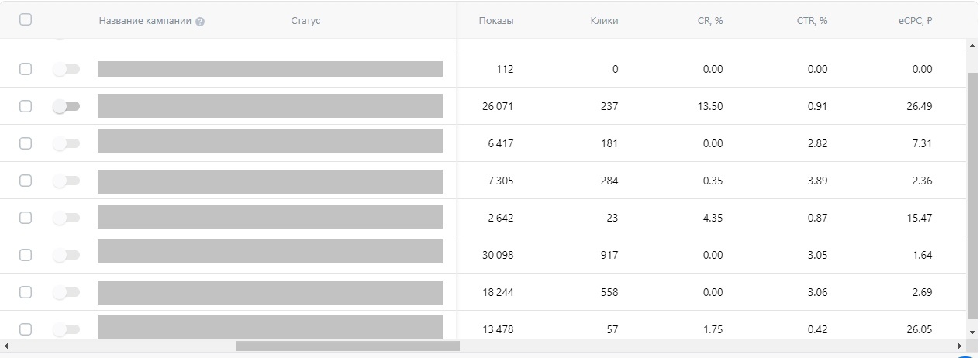Toggle the campaign switch on the 26 071 row
This screenshot has width=980, height=358.
[66, 106]
